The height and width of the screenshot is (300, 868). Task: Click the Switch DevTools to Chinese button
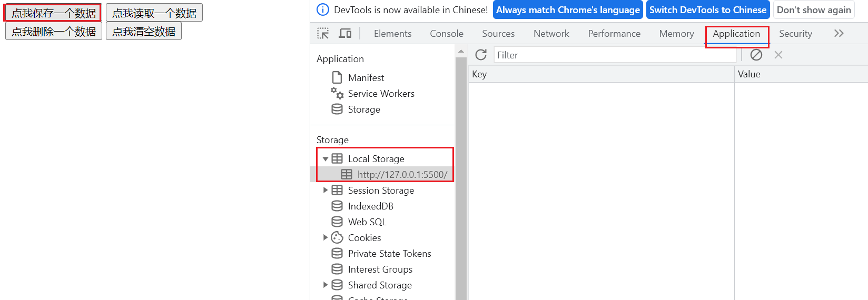pyautogui.click(x=707, y=10)
